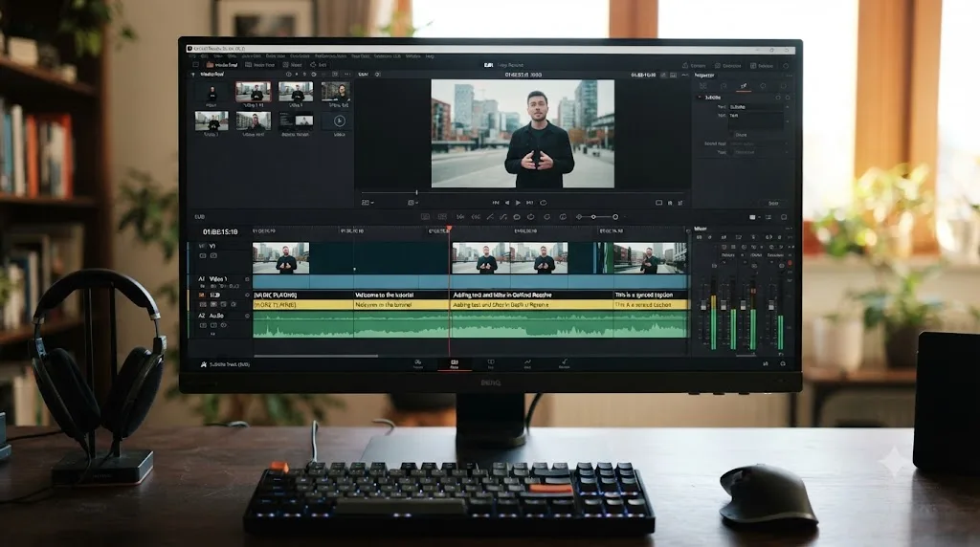
Task: Click the home icon at bottom-right
Action: [766, 363]
